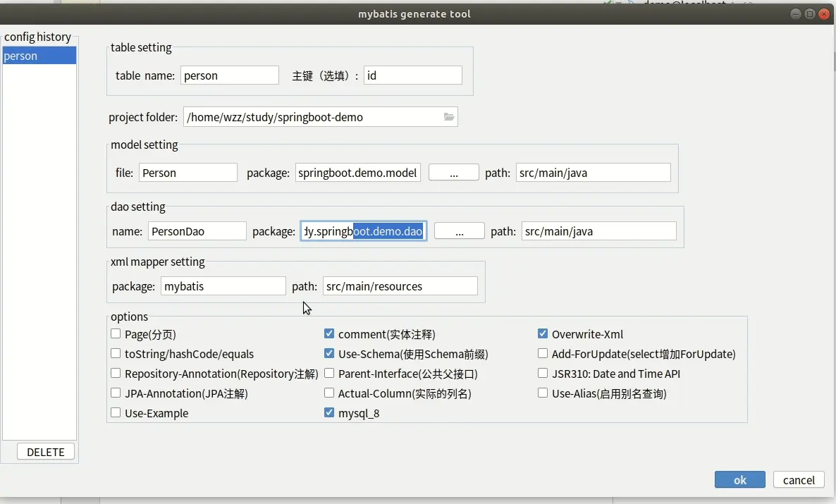Maximize the mybatis generate tool window

[x=809, y=14]
